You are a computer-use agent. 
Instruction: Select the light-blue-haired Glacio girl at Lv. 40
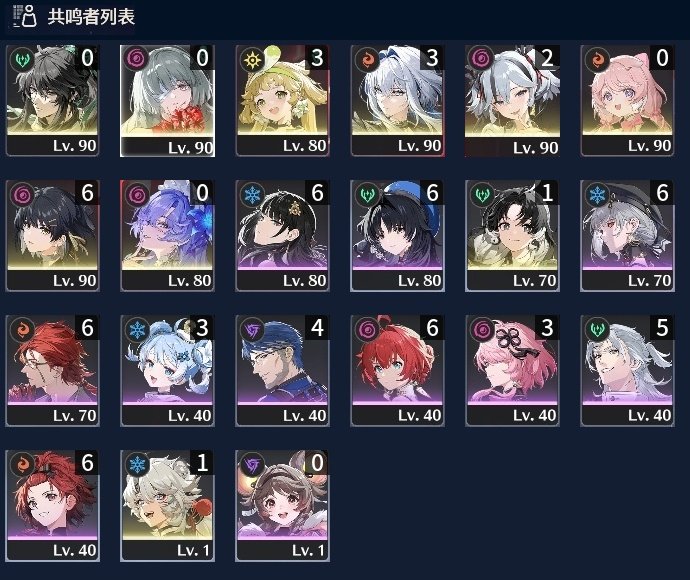(167, 371)
